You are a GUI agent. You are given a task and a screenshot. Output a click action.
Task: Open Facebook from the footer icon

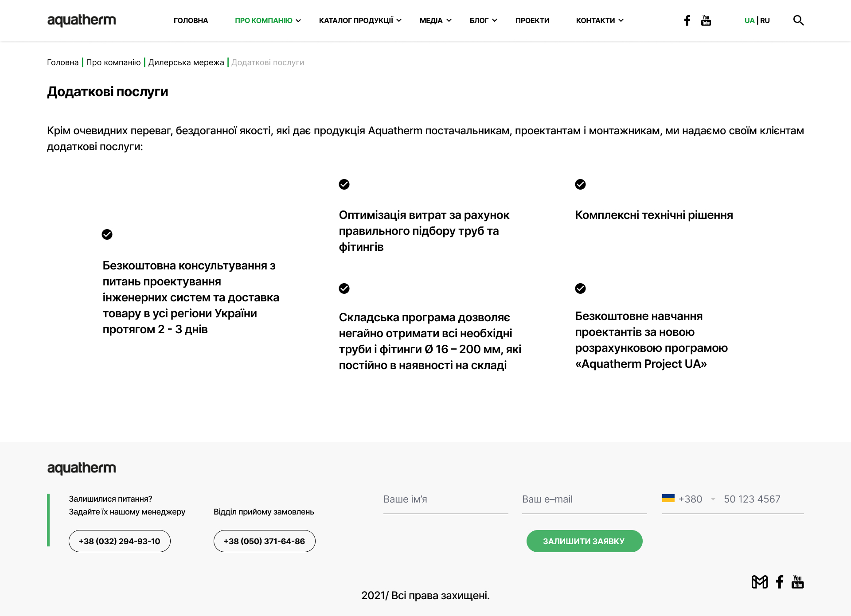pyautogui.click(x=780, y=582)
